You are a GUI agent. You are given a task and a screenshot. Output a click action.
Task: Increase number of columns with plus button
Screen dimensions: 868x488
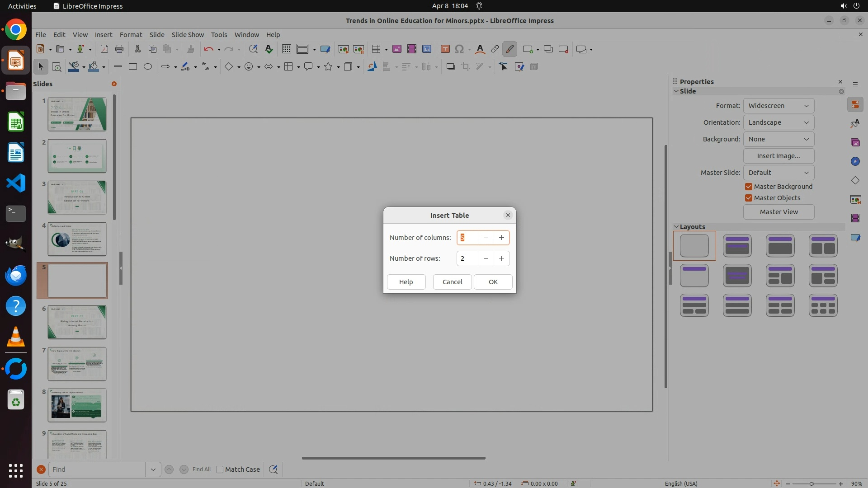tap(501, 238)
